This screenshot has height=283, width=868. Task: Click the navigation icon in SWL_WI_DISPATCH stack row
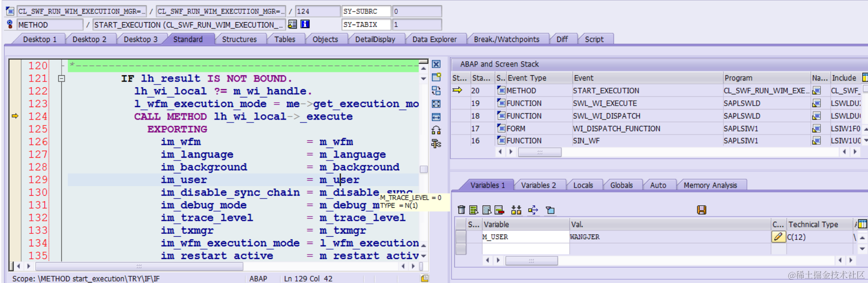coord(816,116)
